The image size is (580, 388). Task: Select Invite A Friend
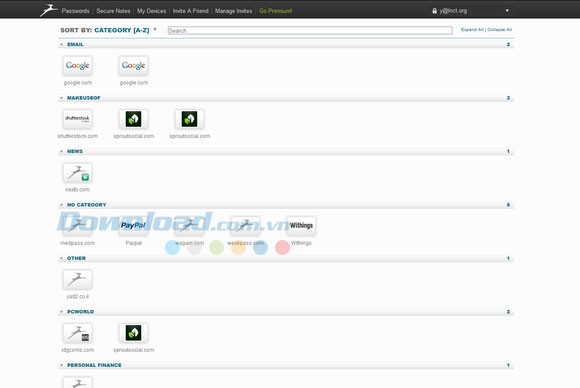[190, 11]
